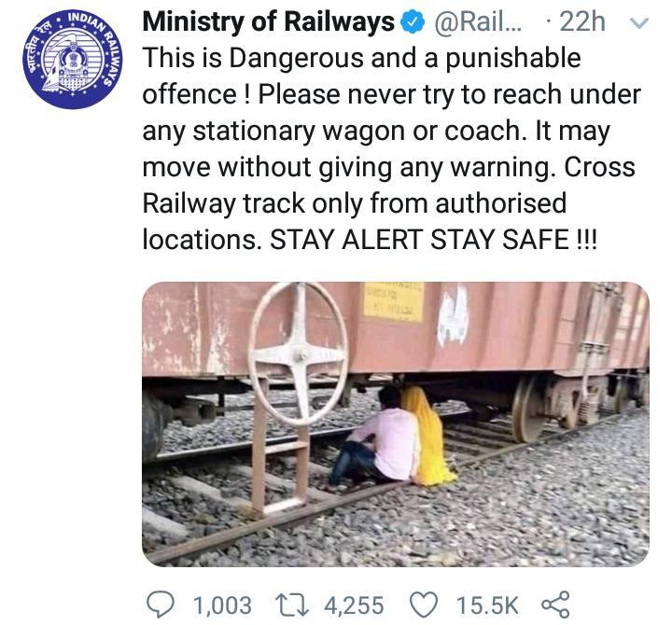Click the person in yellow under wagon
Screen dimensions: 672x625
(x=427, y=436)
